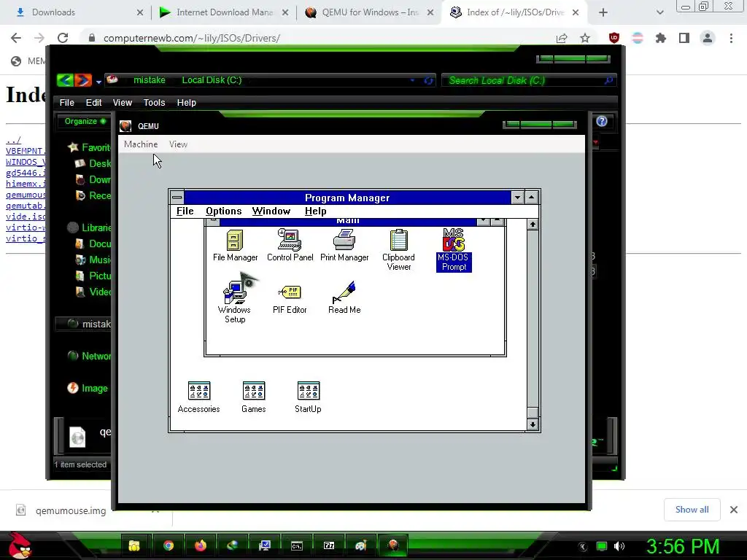Open Chrome tab search chevron
Screen dimensions: 747x560
click(659, 12)
